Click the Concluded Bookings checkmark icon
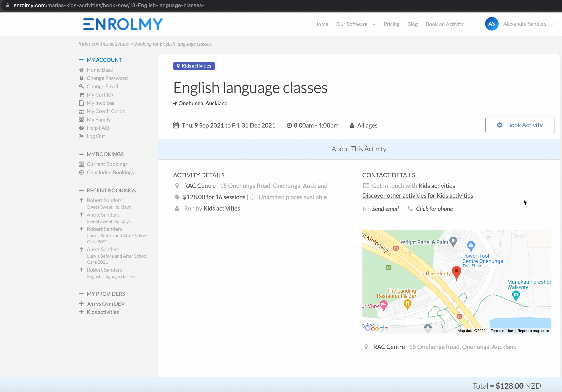 tap(81, 172)
